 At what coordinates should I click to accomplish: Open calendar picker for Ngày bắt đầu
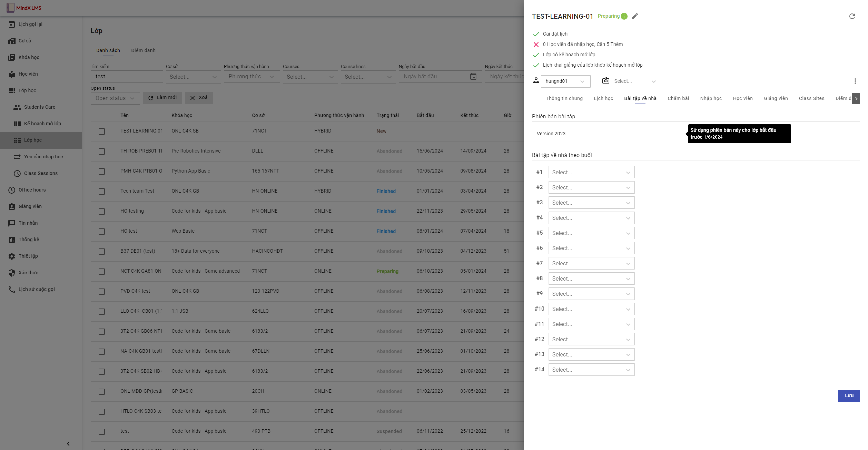click(473, 76)
